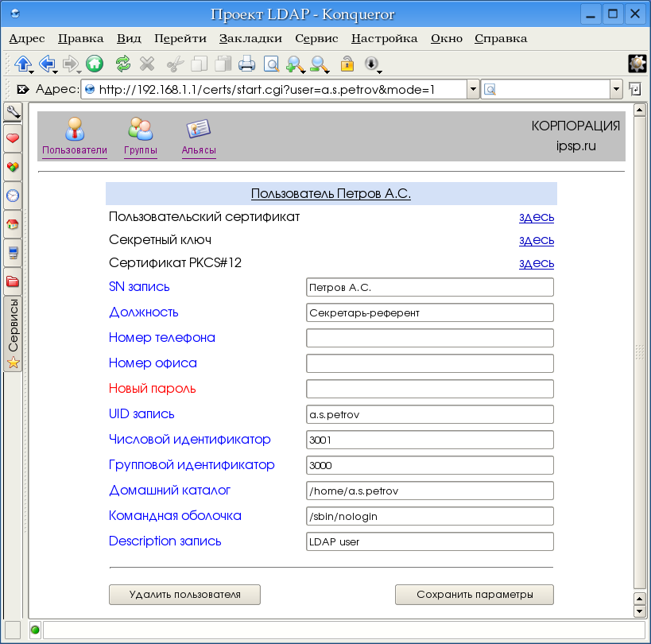This screenshot has width=651, height=644.
Task: Click the Сохранить параметры button
Action: 474,594
